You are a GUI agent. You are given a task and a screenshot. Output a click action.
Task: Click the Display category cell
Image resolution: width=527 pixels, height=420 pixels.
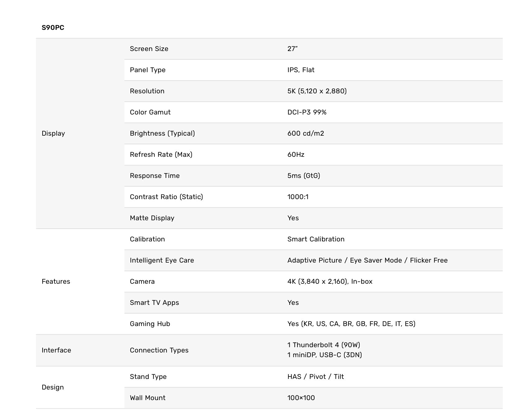pos(53,133)
